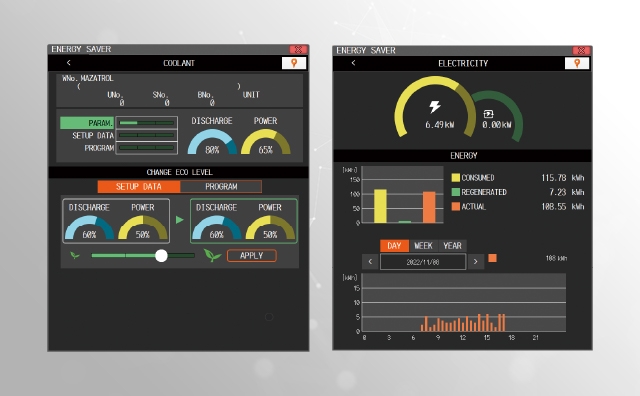Go to the previous date with the left arrow

point(370,262)
